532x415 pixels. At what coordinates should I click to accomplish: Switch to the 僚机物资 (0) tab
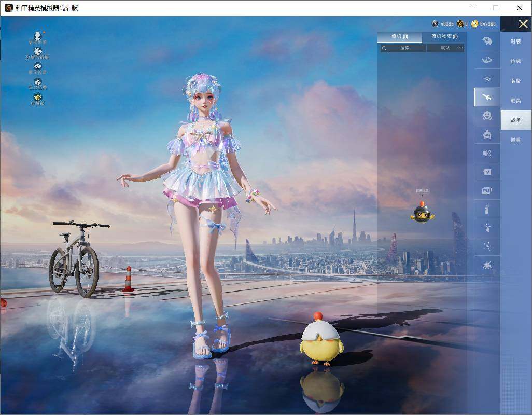(x=444, y=37)
